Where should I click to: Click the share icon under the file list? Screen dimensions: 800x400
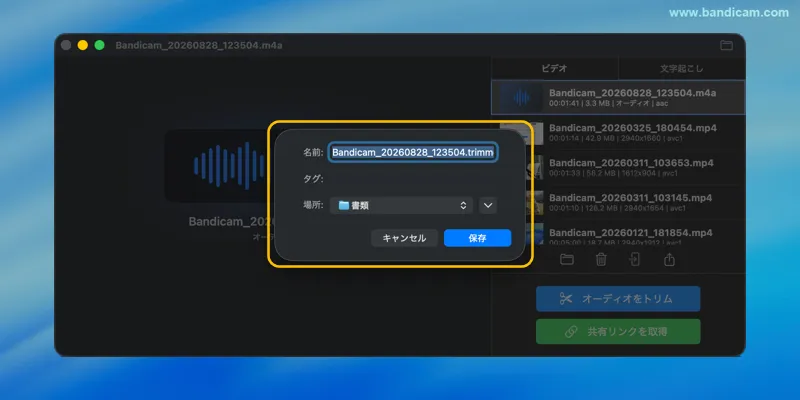(x=669, y=259)
